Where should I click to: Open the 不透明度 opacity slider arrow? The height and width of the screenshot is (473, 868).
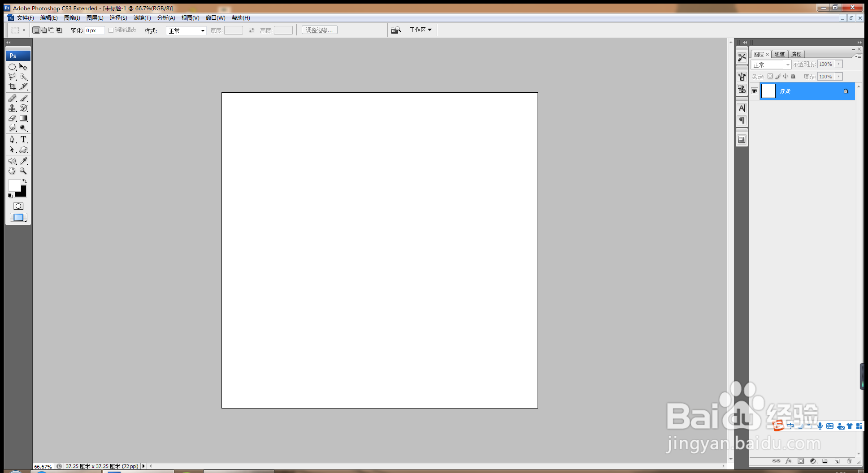(839, 64)
